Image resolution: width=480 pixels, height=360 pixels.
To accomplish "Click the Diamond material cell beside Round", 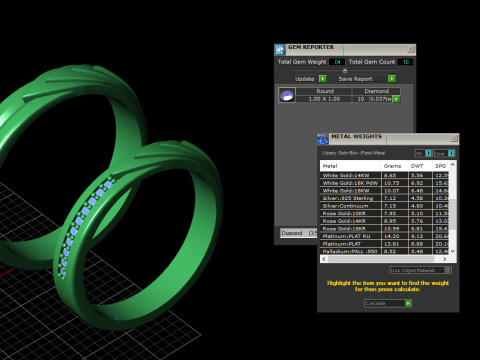I will click(x=376, y=91).
